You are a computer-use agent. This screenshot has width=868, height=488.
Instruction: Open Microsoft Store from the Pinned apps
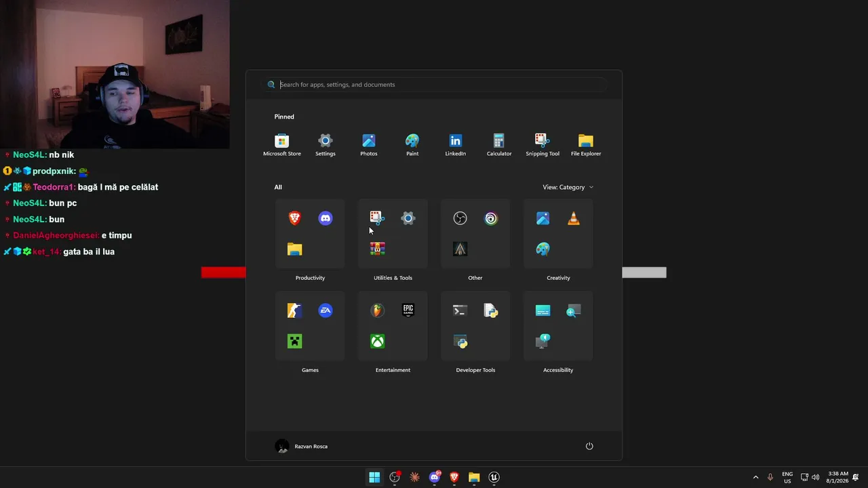[x=282, y=144]
